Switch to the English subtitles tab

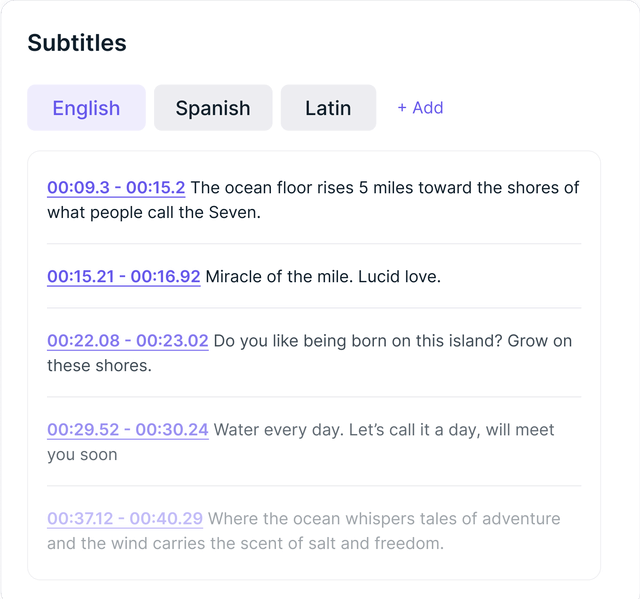(x=86, y=108)
